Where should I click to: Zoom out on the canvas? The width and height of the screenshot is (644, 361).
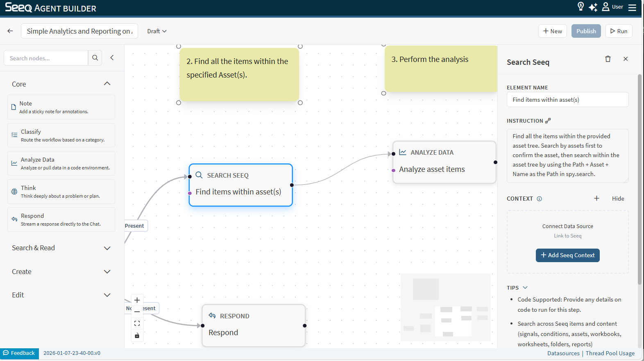point(137,312)
